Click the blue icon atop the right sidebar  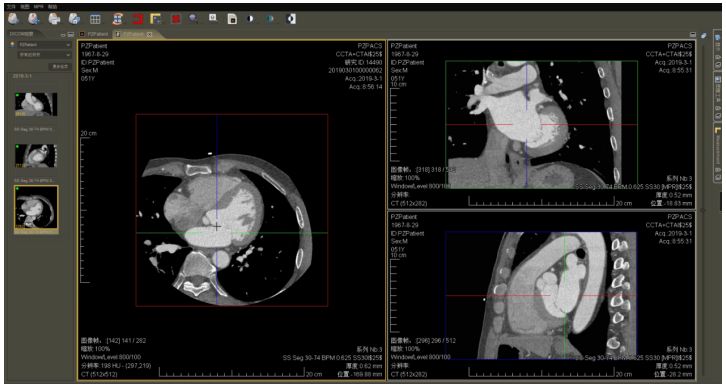(718, 37)
